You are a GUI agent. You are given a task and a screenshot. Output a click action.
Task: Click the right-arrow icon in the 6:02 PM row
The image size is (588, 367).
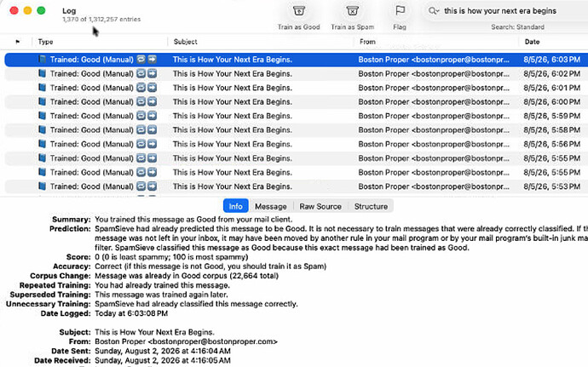click(x=152, y=73)
